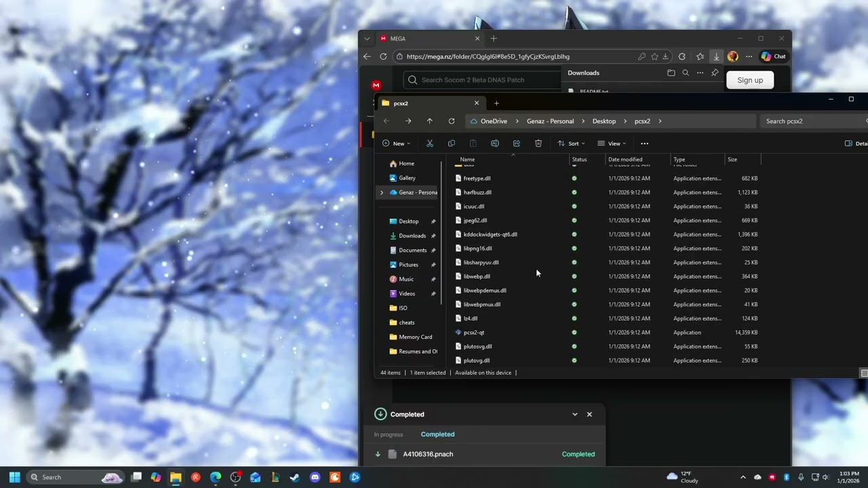Toggle the Details pane in Explorer

856,144
